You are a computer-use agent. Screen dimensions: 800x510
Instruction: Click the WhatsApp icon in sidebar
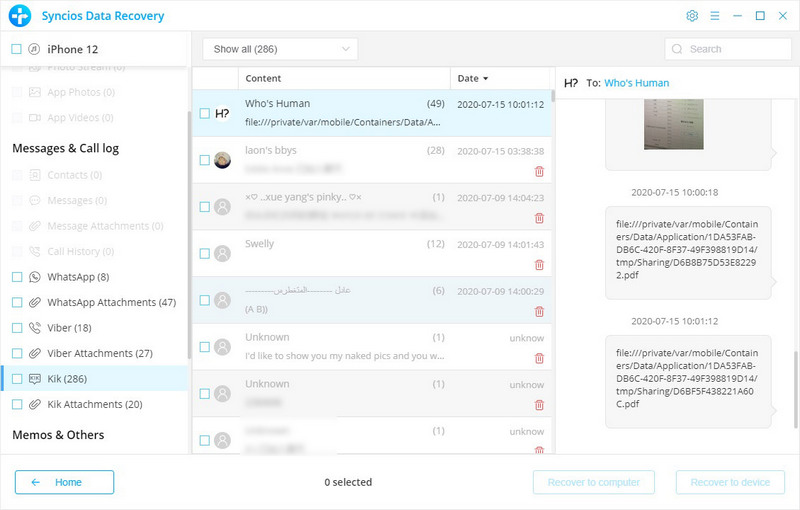coord(35,277)
